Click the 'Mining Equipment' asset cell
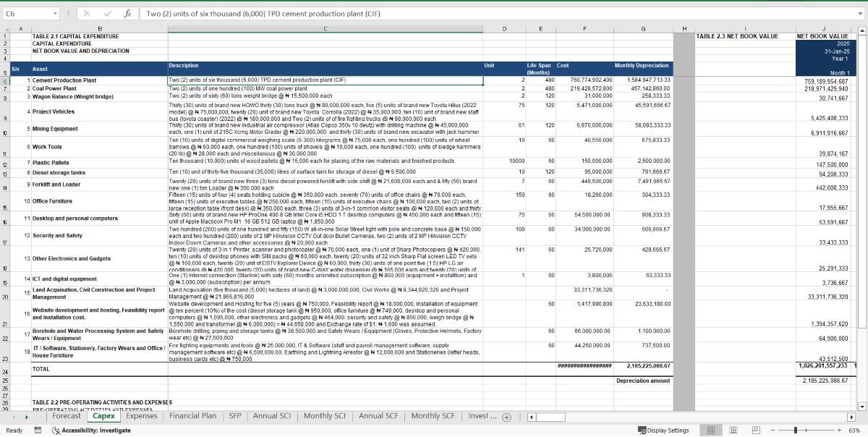The height and width of the screenshot is (437, 868). [99, 129]
